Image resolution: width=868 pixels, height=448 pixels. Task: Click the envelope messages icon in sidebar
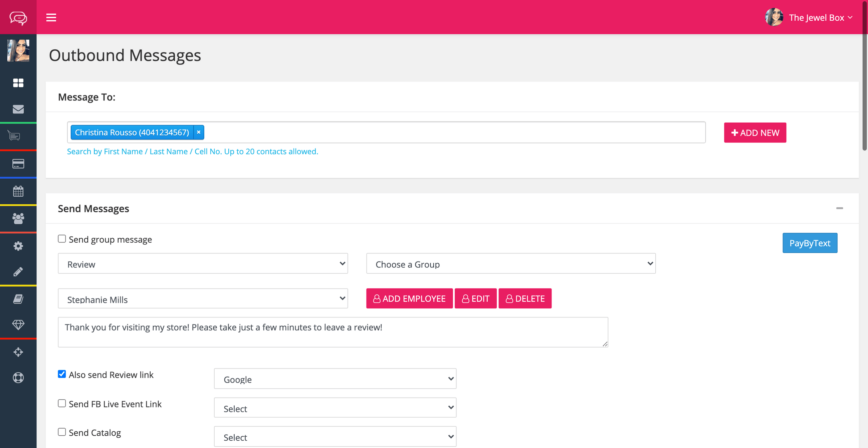pos(18,109)
